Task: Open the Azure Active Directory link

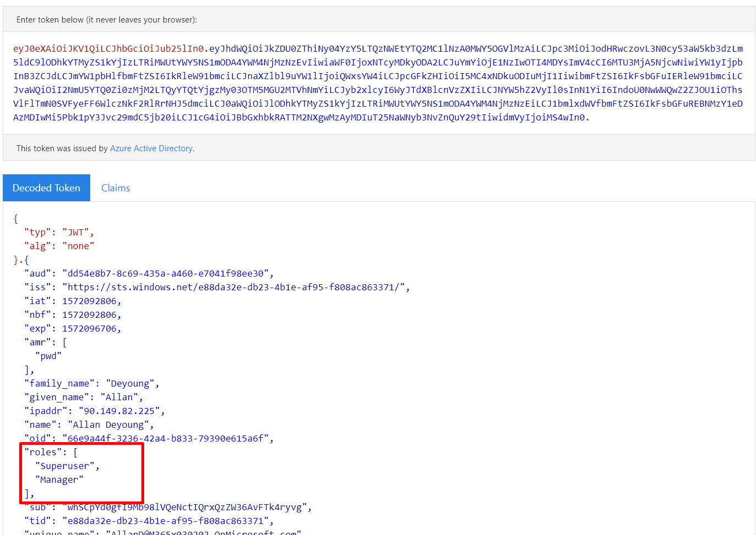Action: point(151,148)
